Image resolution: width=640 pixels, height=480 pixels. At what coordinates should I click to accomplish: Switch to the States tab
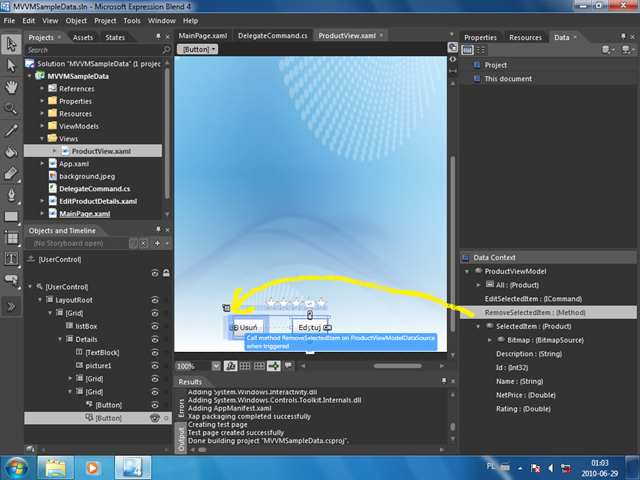(x=115, y=37)
